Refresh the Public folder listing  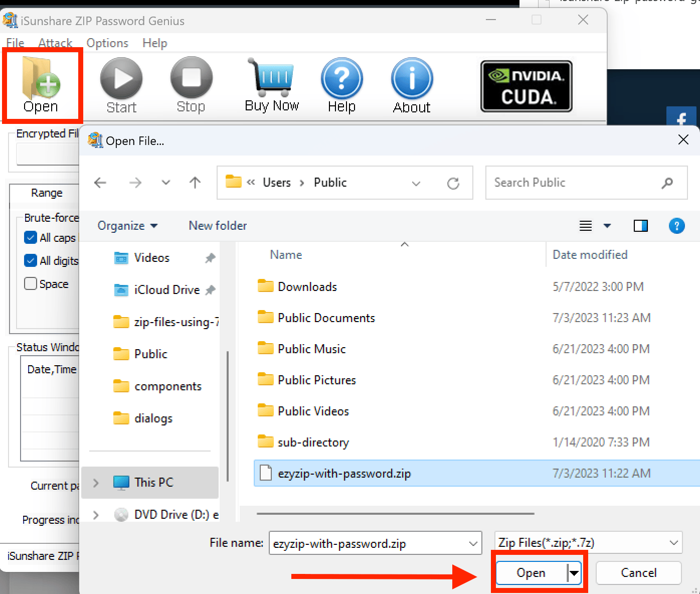tap(454, 183)
